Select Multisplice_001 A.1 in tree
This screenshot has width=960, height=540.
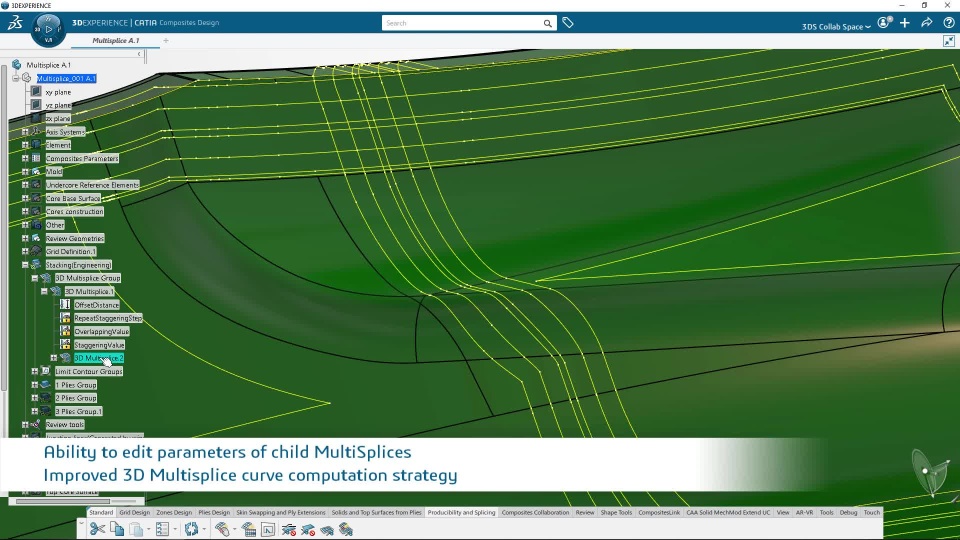[x=66, y=78]
